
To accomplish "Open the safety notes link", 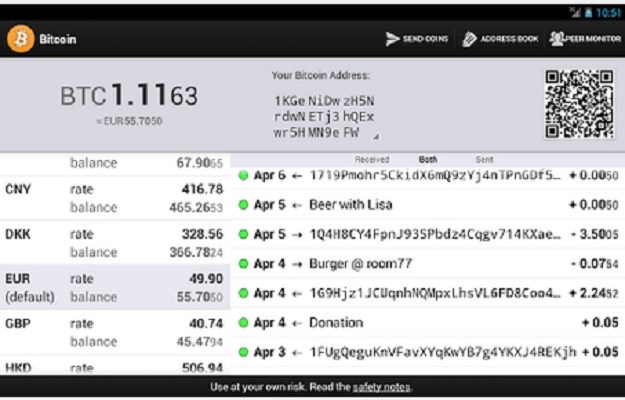I will pyautogui.click(x=381, y=387).
